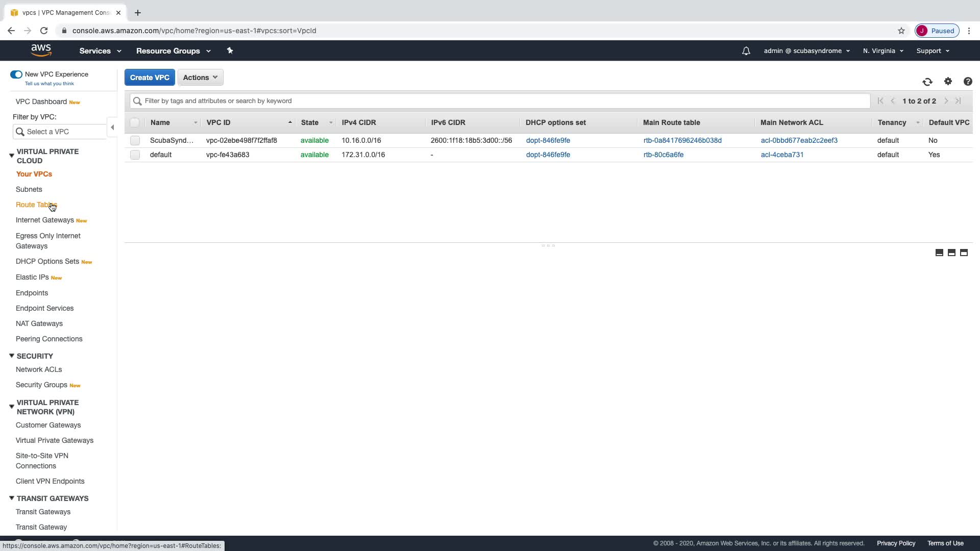Bookmark the page with the star icon
980x551 pixels.
click(x=901, y=31)
